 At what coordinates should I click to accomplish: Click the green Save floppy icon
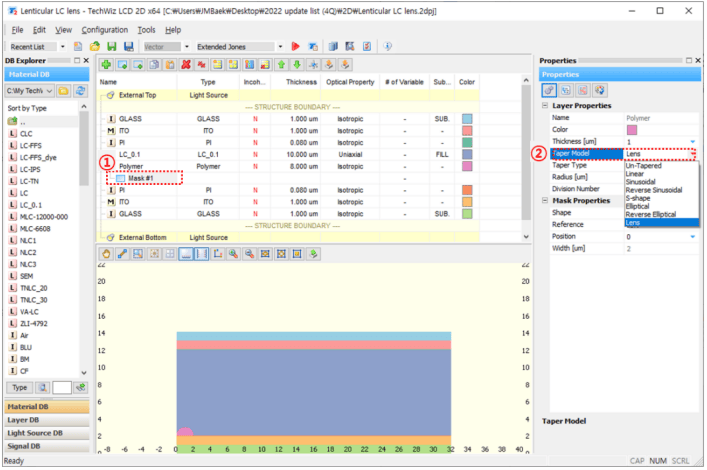pos(112,46)
